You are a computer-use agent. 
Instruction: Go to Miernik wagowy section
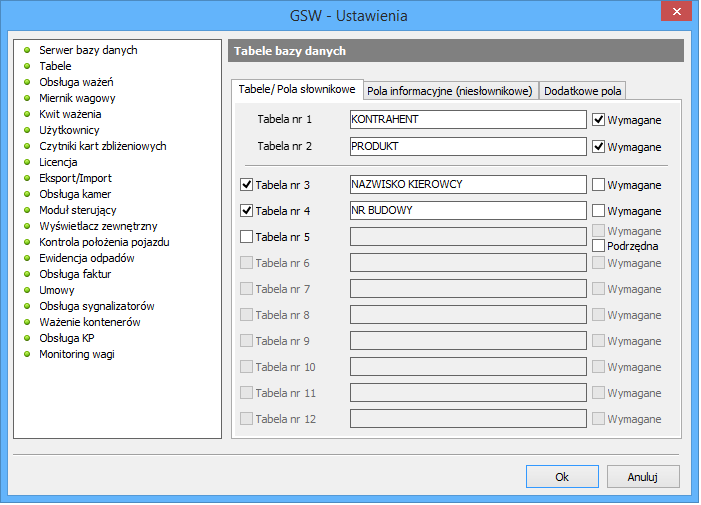(77, 98)
